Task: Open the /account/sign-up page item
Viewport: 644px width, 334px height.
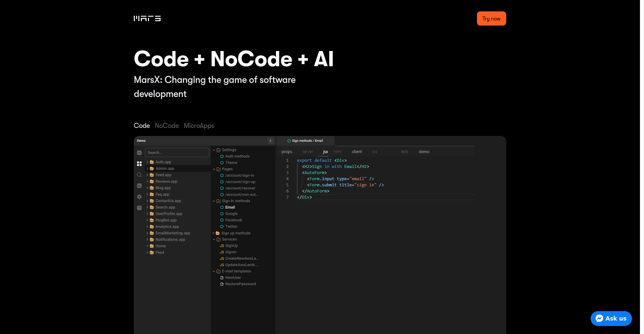Action: coord(240,182)
